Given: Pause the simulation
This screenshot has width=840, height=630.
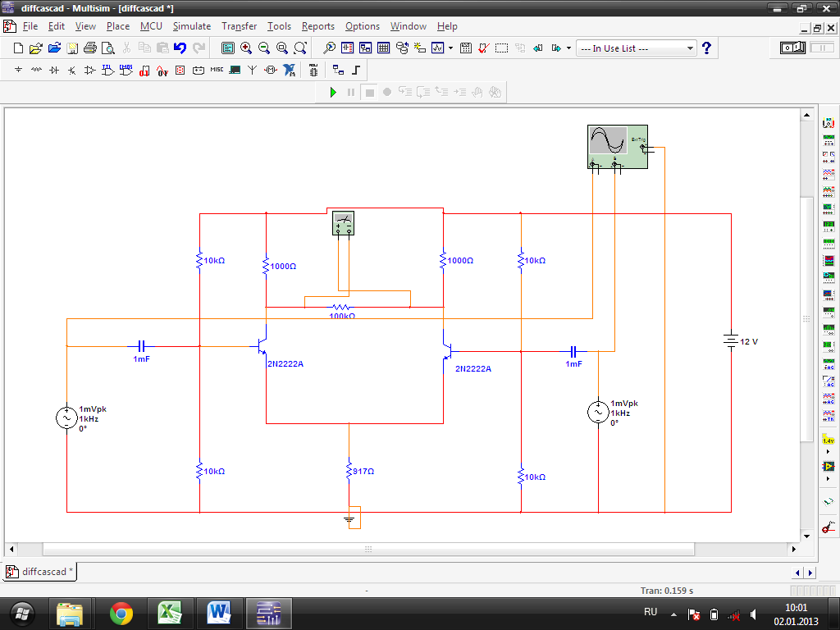Looking at the screenshot, I should click(x=351, y=92).
